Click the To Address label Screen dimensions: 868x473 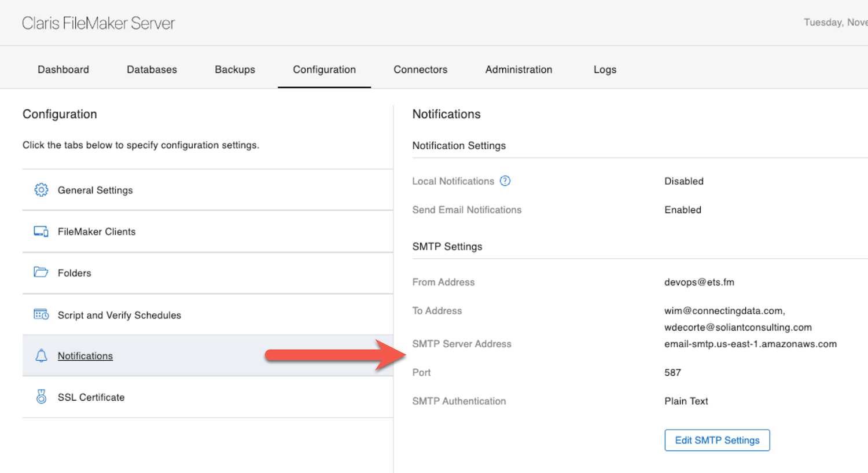tap(437, 311)
